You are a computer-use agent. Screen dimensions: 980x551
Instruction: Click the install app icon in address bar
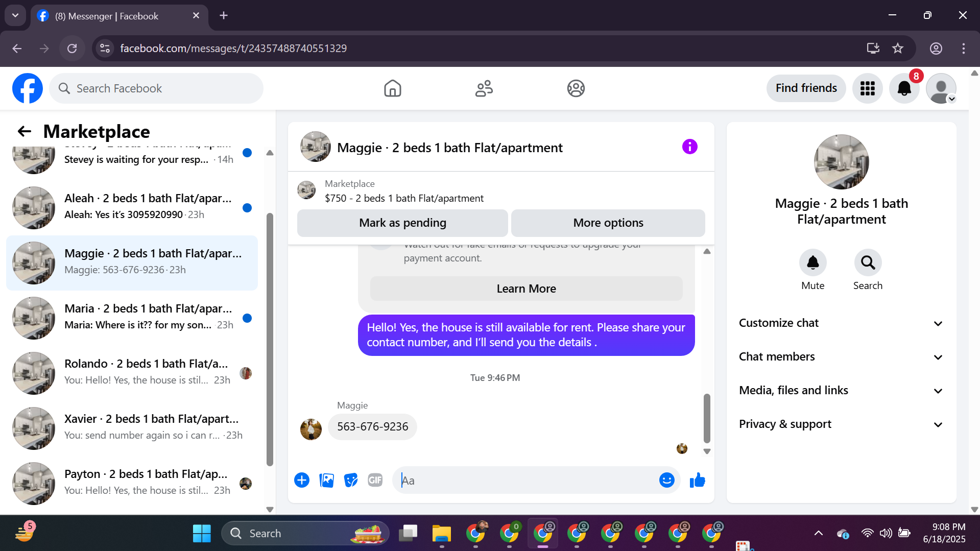pyautogui.click(x=873, y=48)
